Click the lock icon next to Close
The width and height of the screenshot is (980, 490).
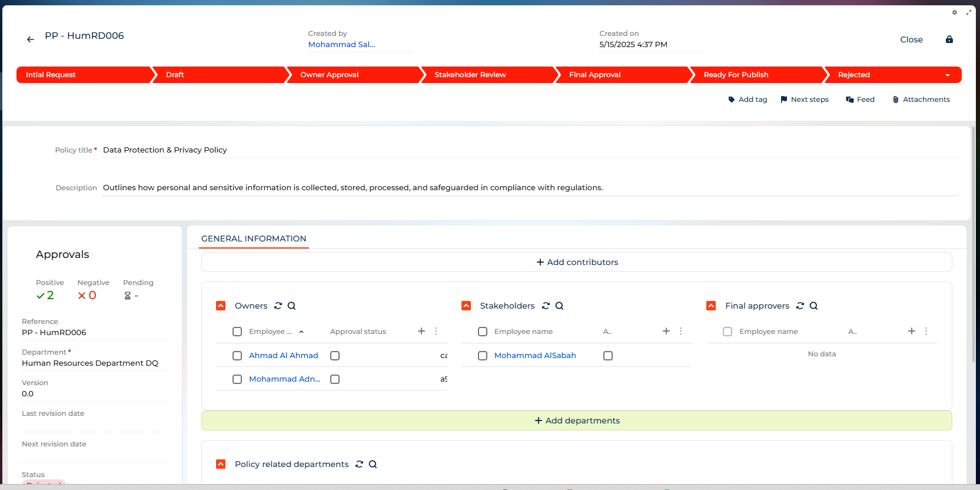point(949,39)
